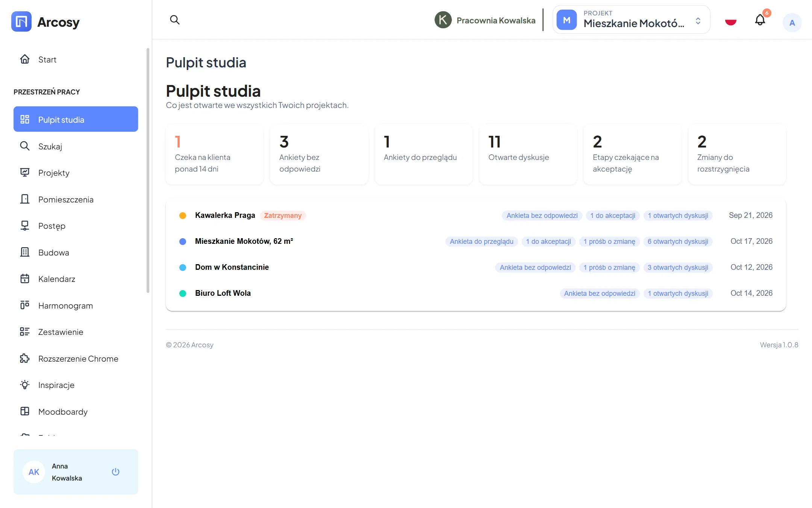Viewport: 812px width, 508px height.
Task: Click the AK avatar of Anna Kowalska
Action: click(x=34, y=472)
